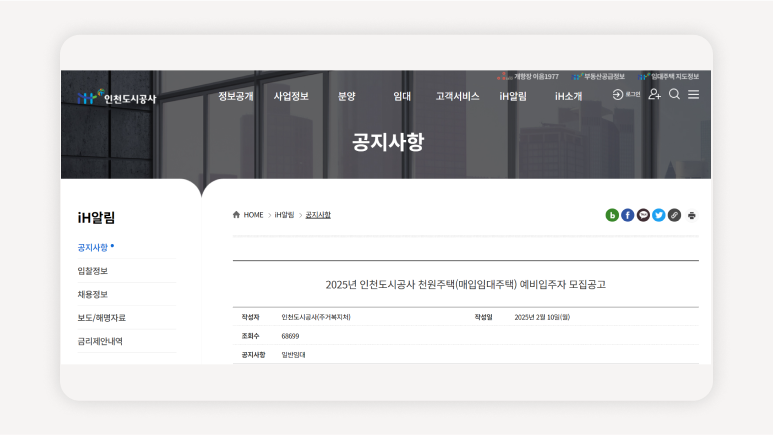
Task: Open iH알림 top menu
Action: point(513,96)
